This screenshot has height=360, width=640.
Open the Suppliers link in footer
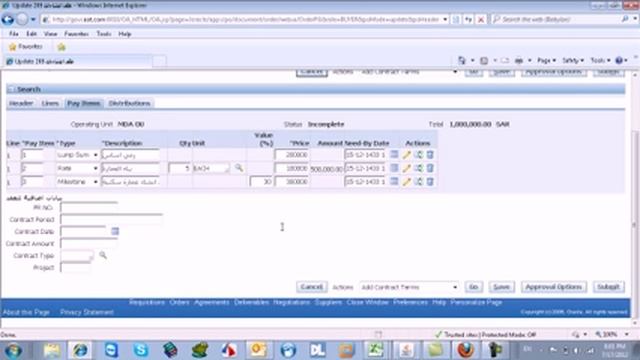(328, 302)
